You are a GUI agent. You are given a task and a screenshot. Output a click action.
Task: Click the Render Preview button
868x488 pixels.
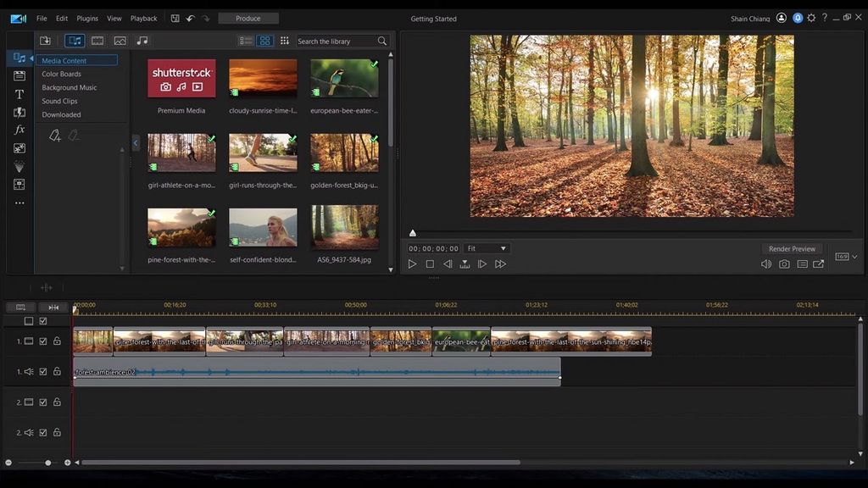(792, 248)
